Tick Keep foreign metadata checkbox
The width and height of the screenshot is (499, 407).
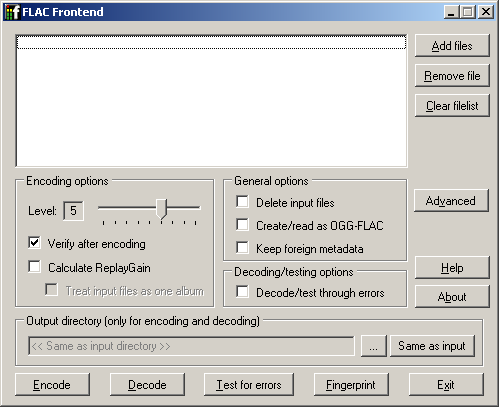pyautogui.click(x=242, y=248)
